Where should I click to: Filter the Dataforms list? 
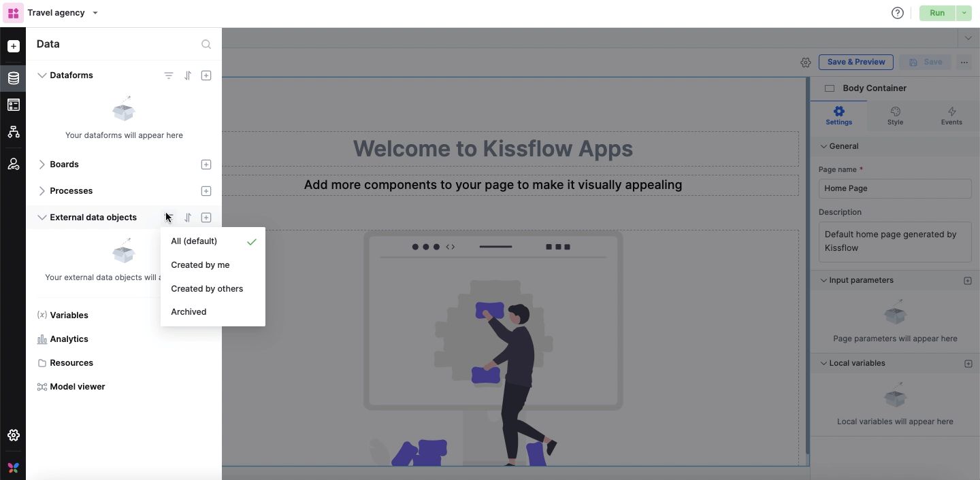click(x=169, y=75)
